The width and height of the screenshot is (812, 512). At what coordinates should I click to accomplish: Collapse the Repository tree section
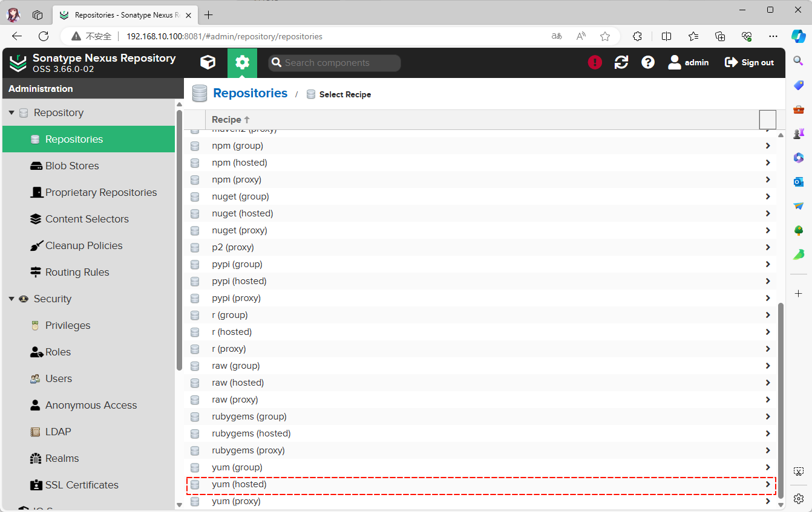tap(11, 113)
